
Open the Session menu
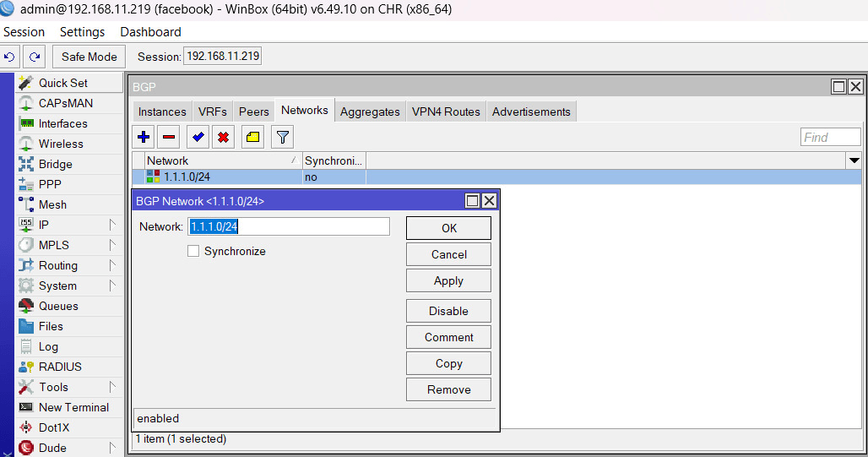point(24,32)
